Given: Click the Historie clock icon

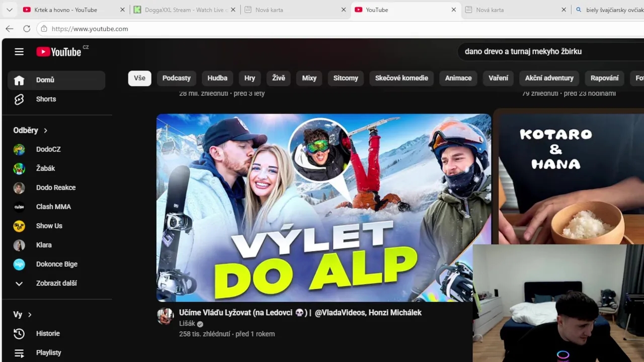Looking at the screenshot, I should tap(19, 333).
